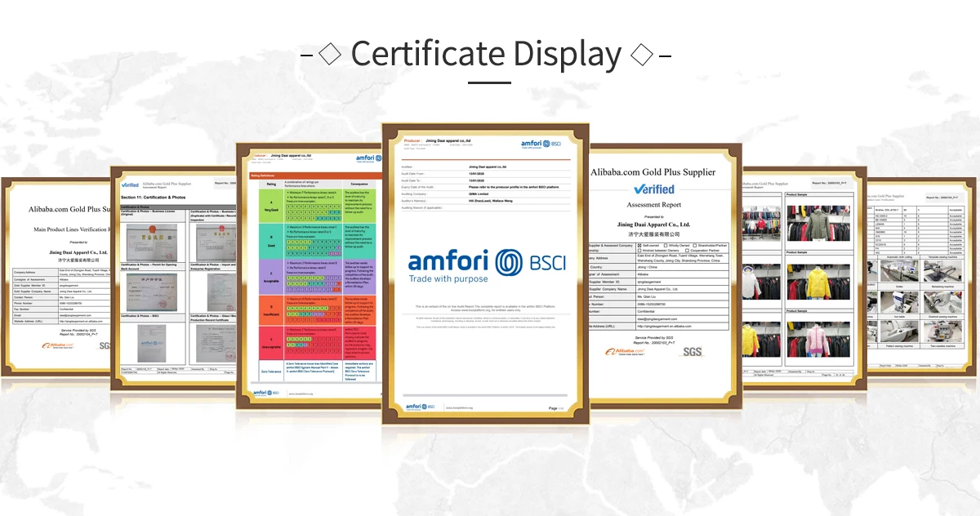Screen dimensions: 980x516
Task: Click the Alibaba.com logo on Main Product Lines certificate
Action: [x=58, y=345]
